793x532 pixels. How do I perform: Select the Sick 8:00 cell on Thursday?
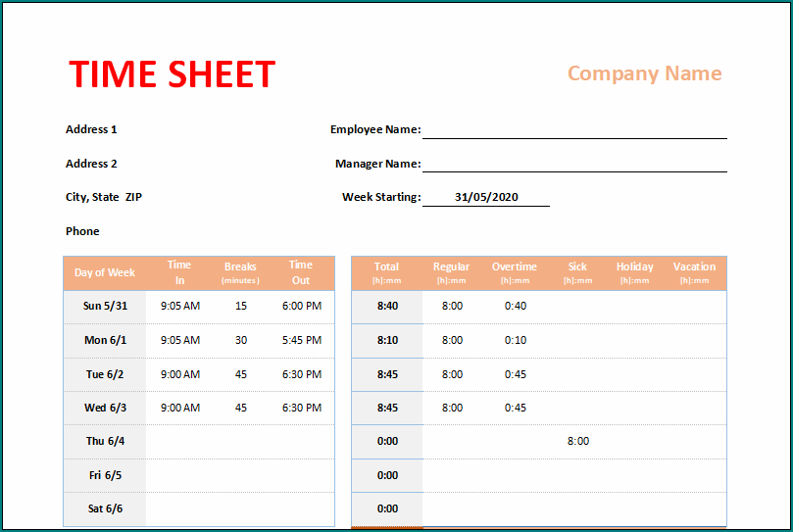pyautogui.click(x=578, y=441)
